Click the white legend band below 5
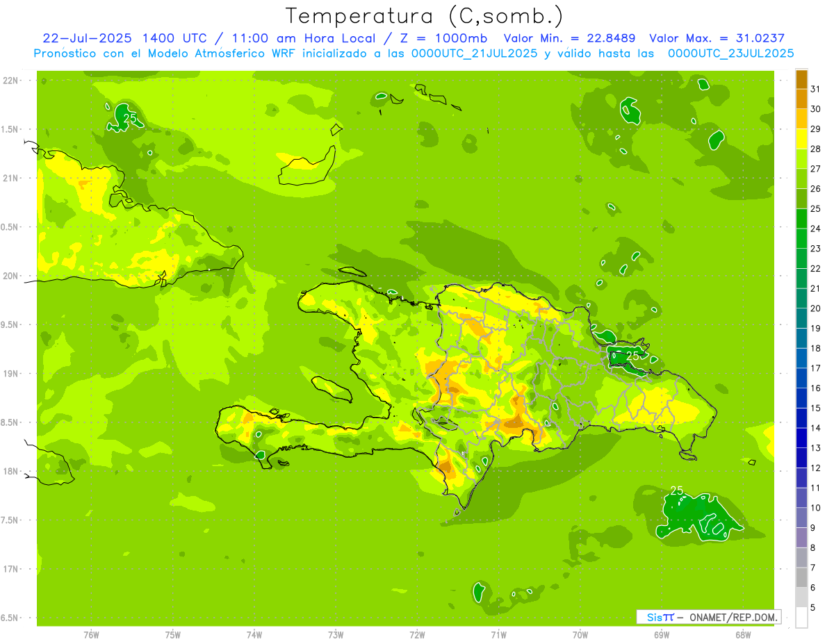 pyautogui.click(x=801, y=618)
